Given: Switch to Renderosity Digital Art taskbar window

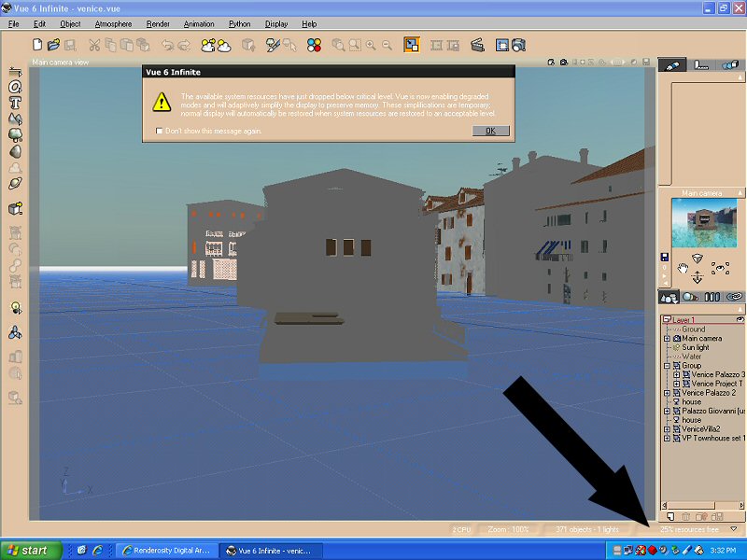Looking at the screenshot, I should coord(167,551).
